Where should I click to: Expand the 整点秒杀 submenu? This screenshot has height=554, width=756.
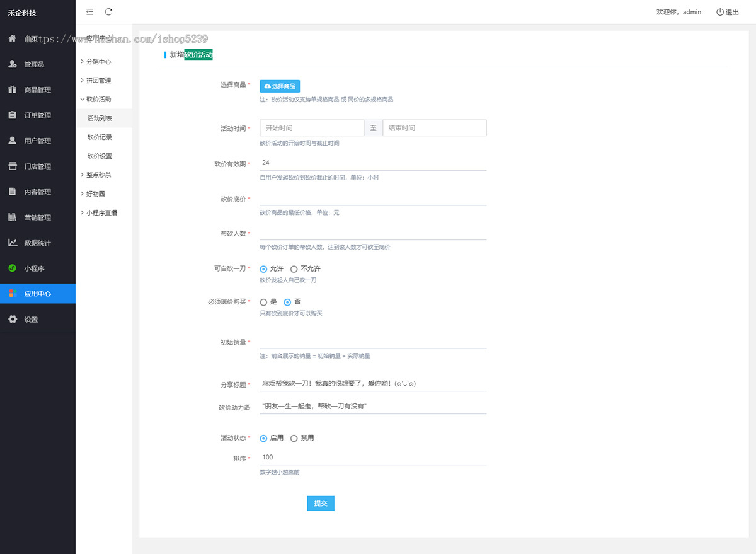click(104, 175)
